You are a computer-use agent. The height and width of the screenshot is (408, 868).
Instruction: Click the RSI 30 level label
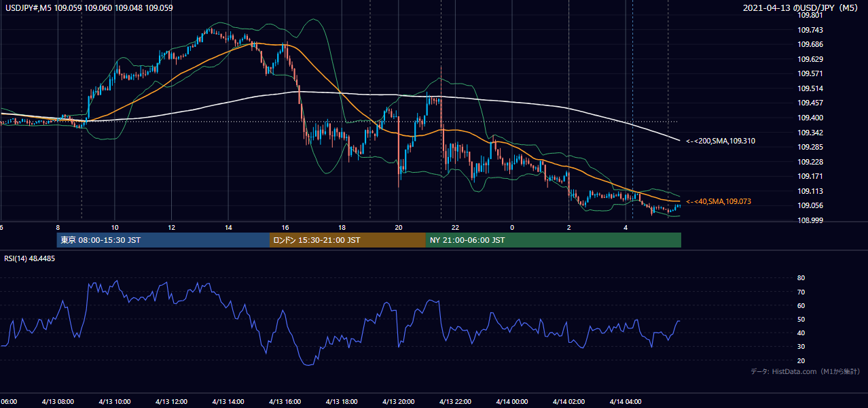coord(801,347)
